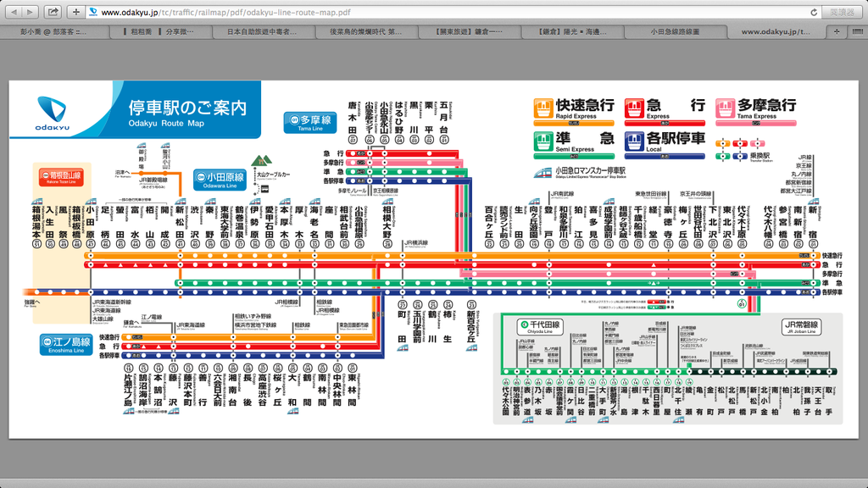This screenshot has height=488, width=868.
Task: Click the blue Local train legend icon
Action: pos(634,141)
